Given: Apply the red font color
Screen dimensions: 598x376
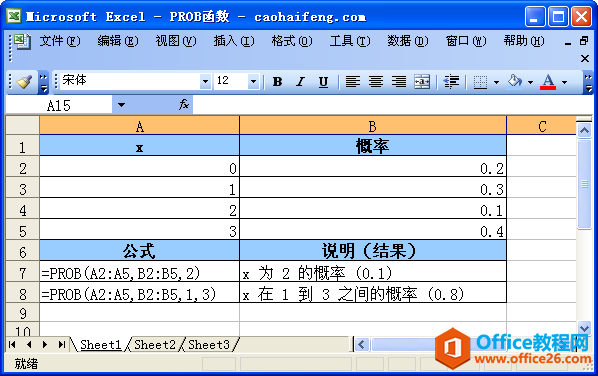Looking at the screenshot, I should [548, 82].
